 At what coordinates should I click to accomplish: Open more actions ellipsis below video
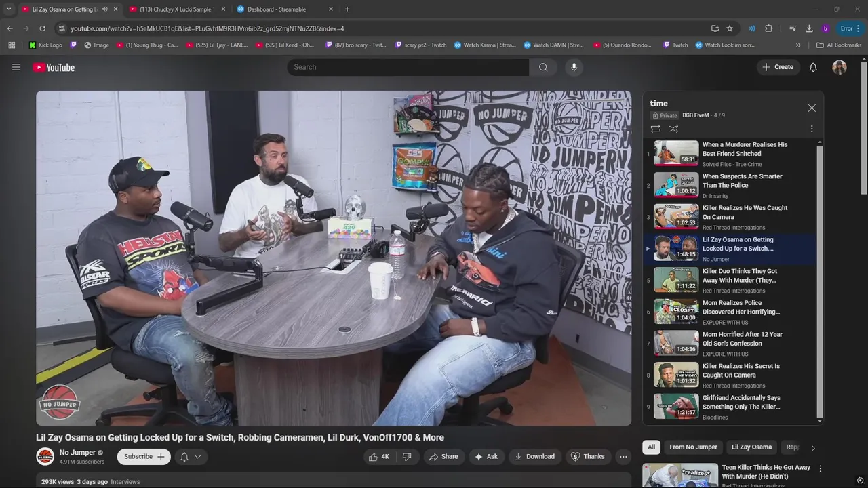(623, 457)
